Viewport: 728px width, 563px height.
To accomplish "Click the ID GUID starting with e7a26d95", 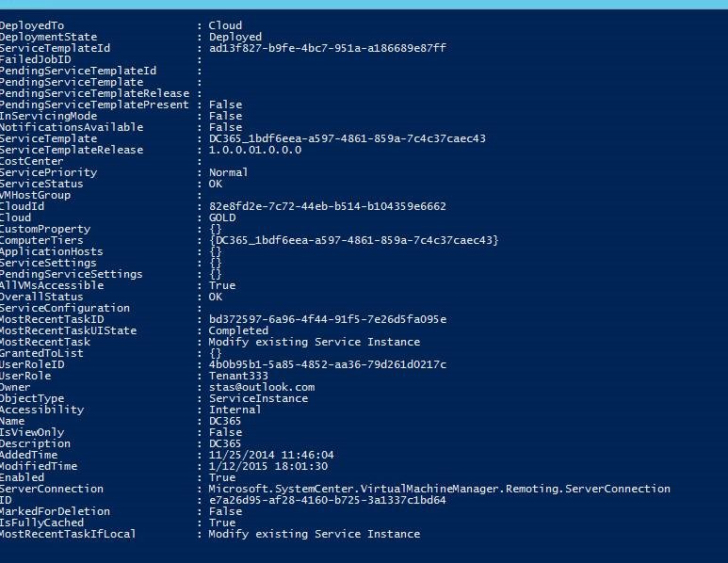I will pyautogui.click(x=327, y=500).
